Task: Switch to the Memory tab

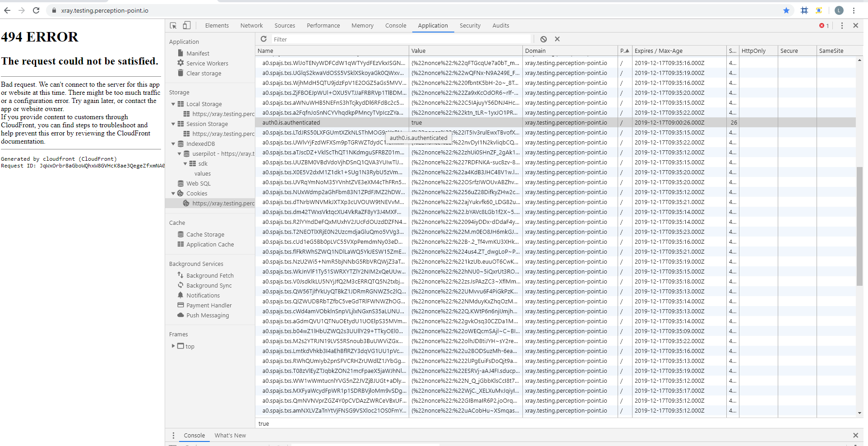Action: pos(363,26)
